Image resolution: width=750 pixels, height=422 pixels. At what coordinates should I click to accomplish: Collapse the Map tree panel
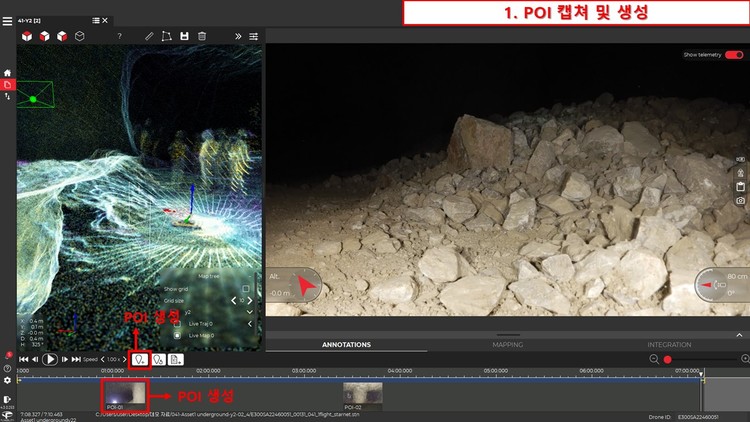(250, 276)
